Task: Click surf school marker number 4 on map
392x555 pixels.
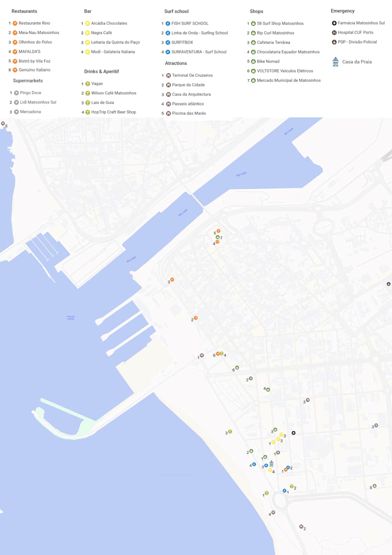Action: 254,464
